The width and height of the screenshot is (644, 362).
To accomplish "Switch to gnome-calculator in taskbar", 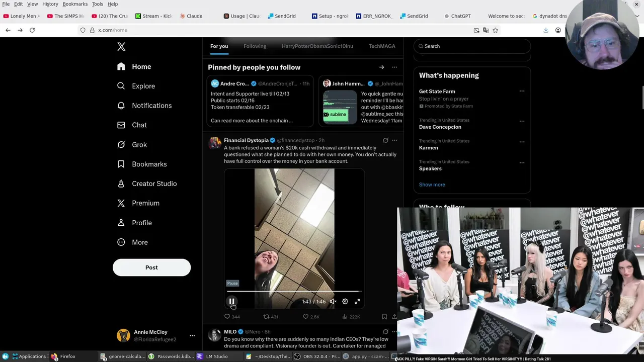I will (x=123, y=356).
